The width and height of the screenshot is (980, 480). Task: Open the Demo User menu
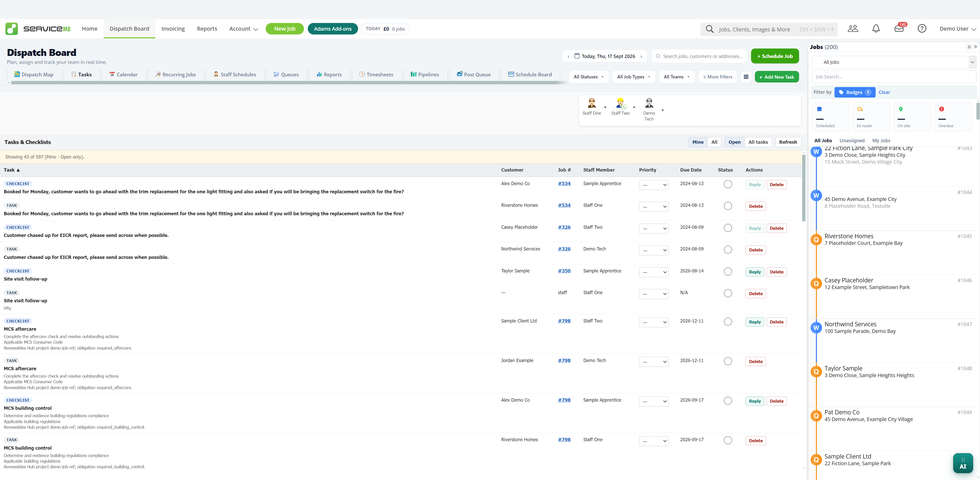tap(958, 29)
